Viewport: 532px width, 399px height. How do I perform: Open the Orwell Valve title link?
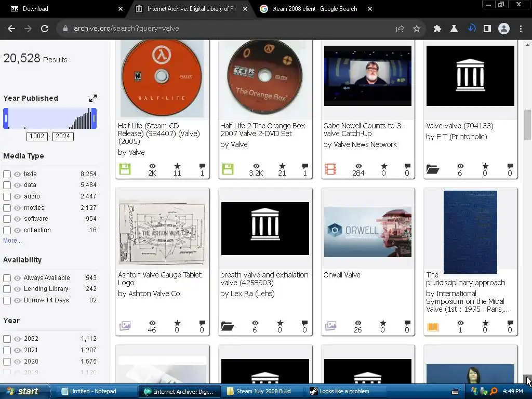coord(342,275)
